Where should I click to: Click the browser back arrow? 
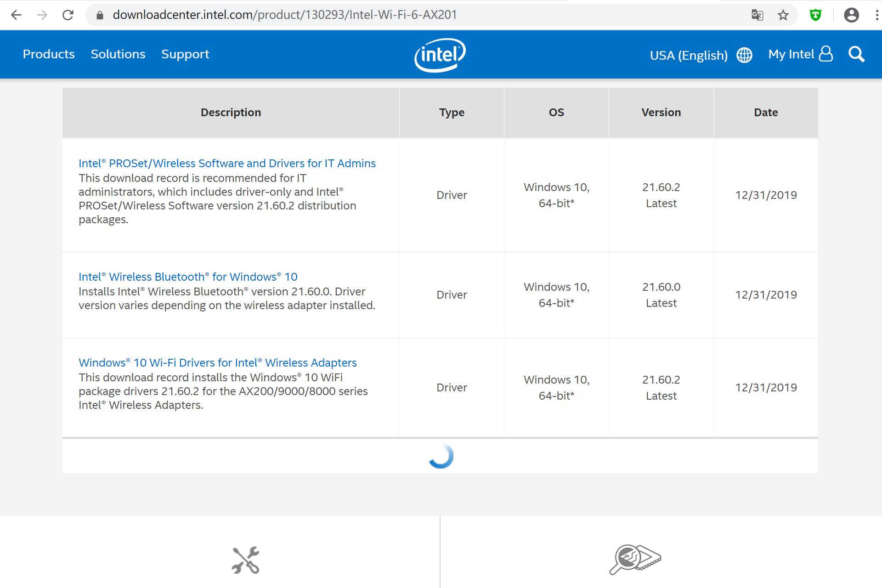click(x=16, y=15)
